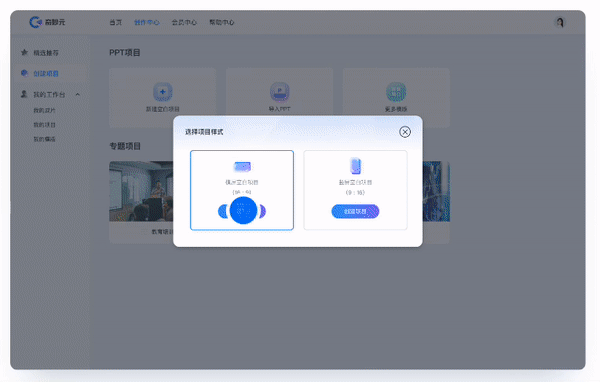Click the star icon in the sidebar
The height and width of the screenshot is (382, 600).
pyautogui.click(x=24, y=52)
